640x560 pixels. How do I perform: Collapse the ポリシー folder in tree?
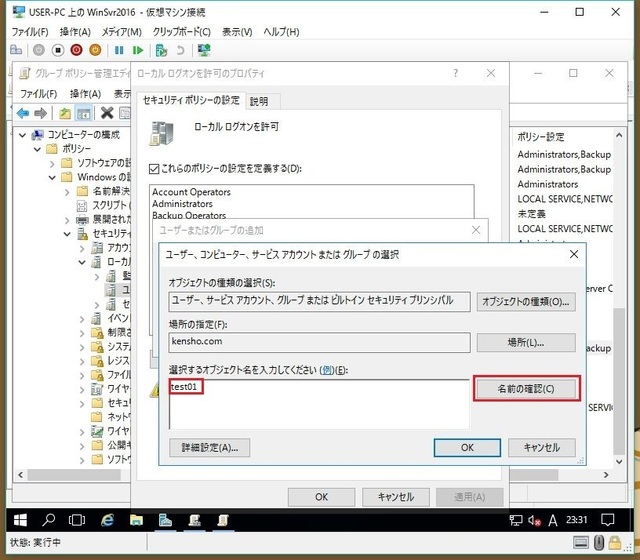tap(37, 148)
